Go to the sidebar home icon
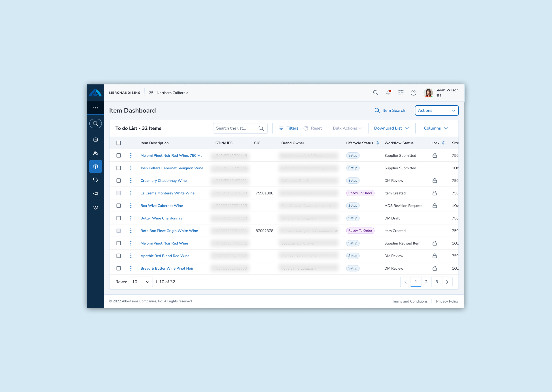 click(95, 139)
